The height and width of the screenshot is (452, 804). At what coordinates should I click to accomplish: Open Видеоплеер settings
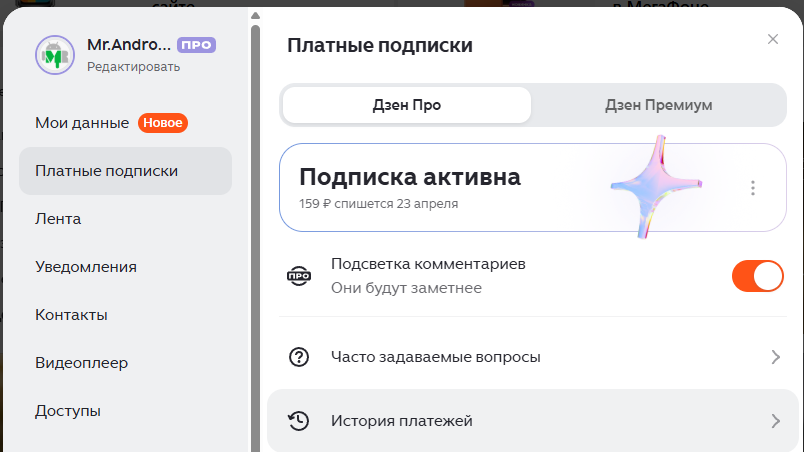coord(82,363)
